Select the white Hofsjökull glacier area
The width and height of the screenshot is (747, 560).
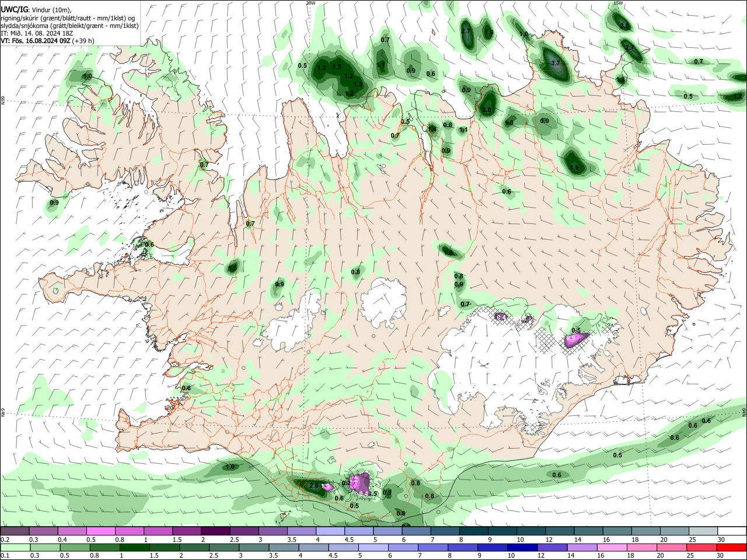coord(383,302)
